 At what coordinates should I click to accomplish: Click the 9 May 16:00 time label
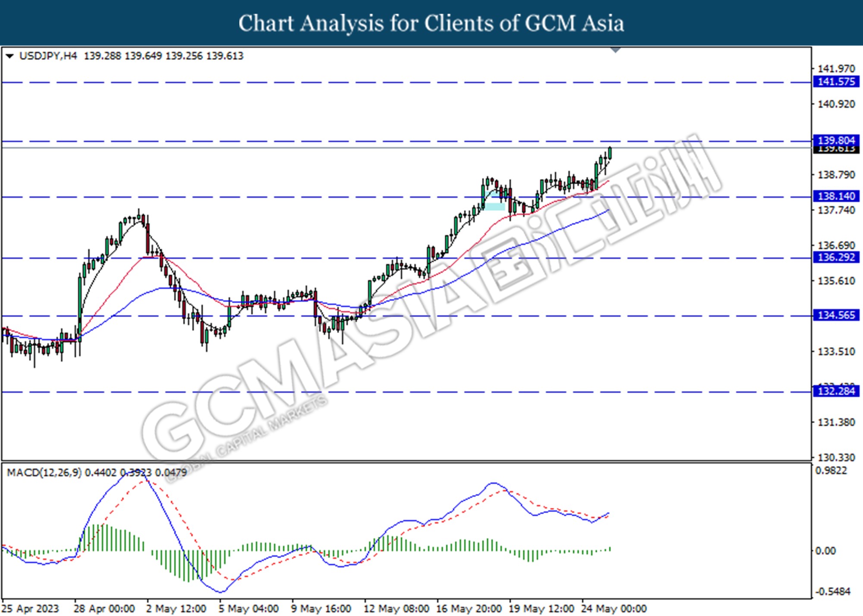tap(321, 609)
